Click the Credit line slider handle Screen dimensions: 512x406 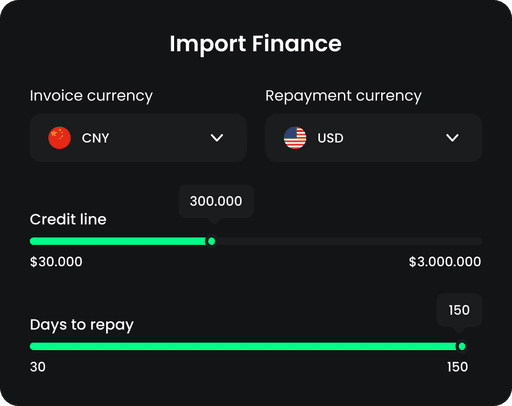211,241
